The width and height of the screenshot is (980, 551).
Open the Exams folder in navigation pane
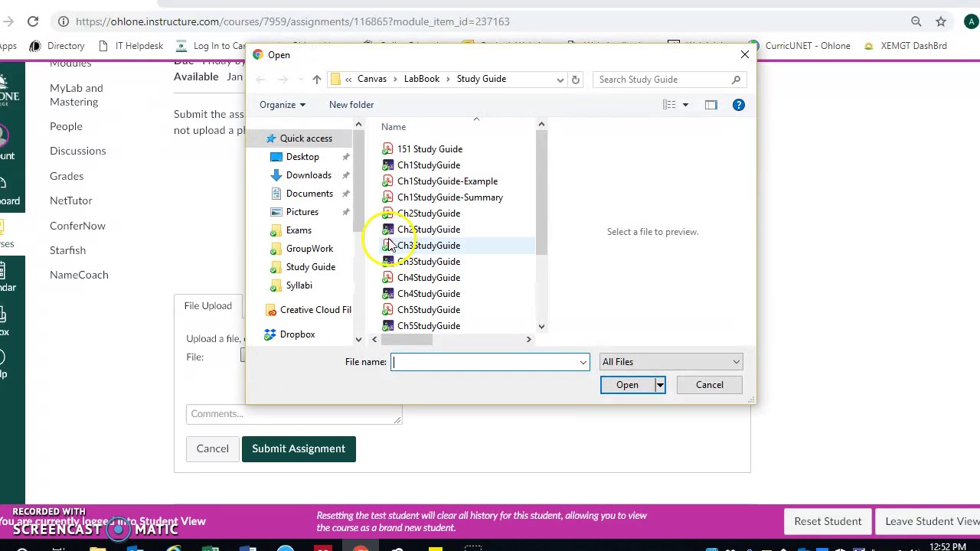(299, 230)
